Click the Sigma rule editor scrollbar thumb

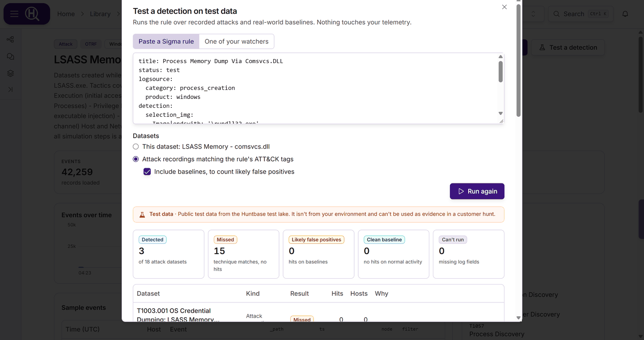500,72
